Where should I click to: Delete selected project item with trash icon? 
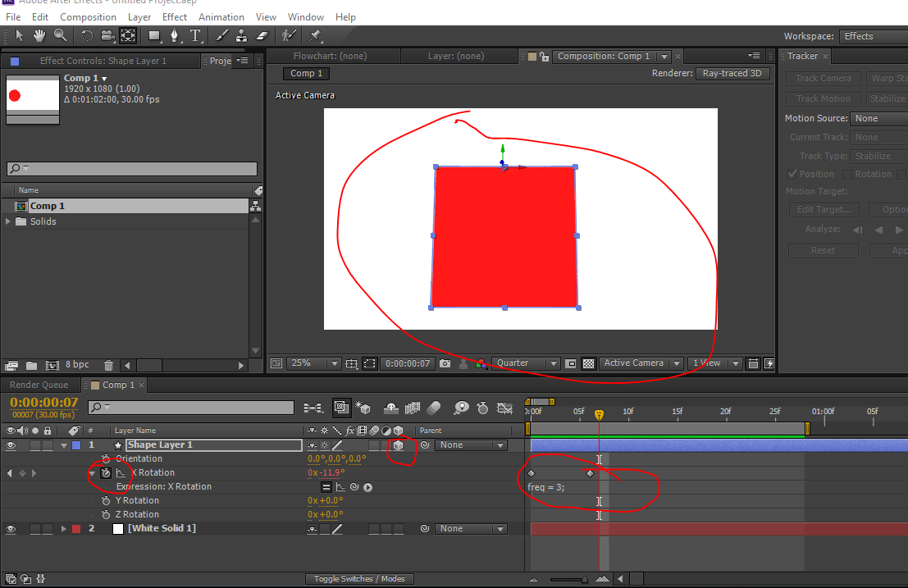pos(108,365)
